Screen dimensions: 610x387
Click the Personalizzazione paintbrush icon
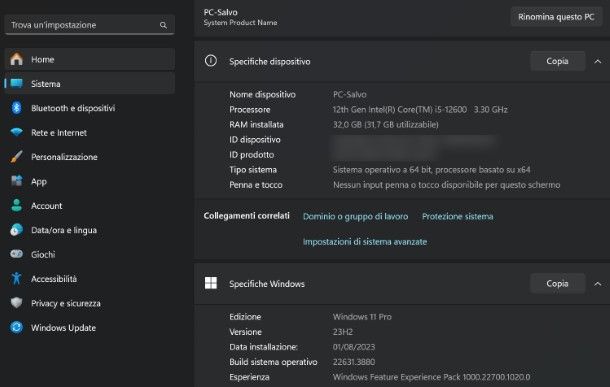[x=16, y=157]
